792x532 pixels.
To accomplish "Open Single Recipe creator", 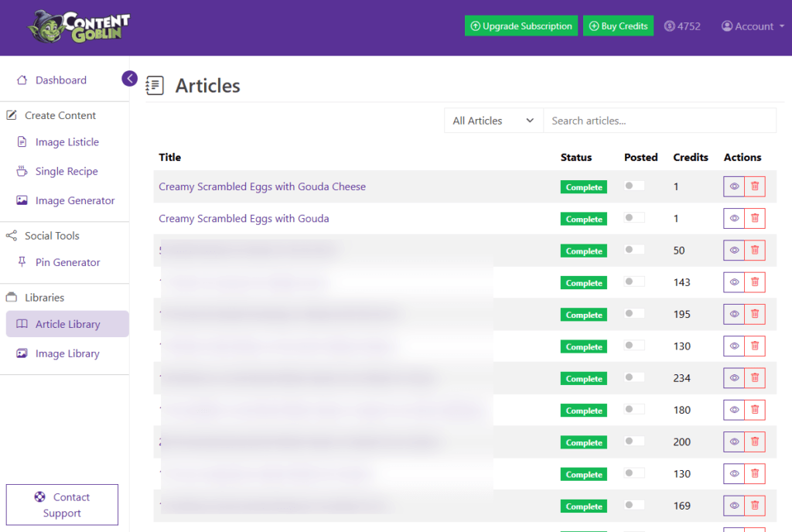I will click(x=67, y=171).
